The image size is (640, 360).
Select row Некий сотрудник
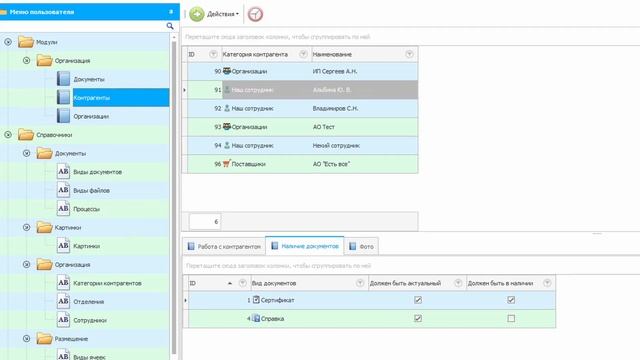(x=302, y=145)
